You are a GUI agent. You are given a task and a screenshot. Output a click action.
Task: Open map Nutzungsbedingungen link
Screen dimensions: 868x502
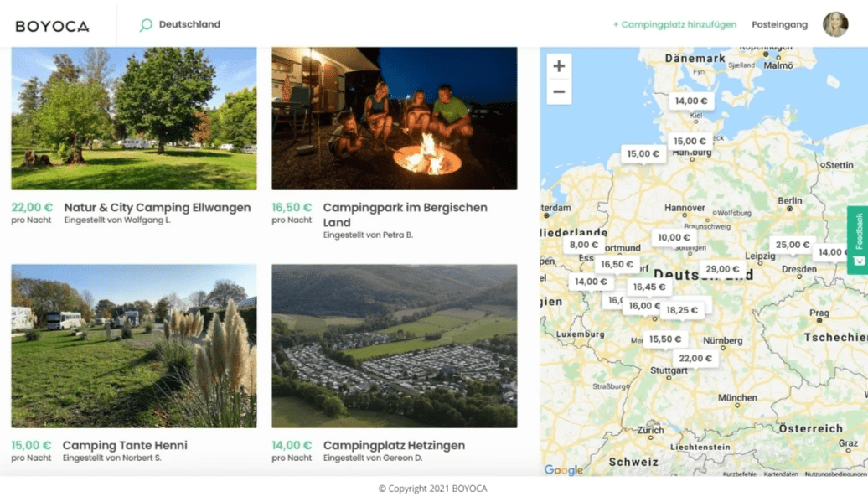[x=836, y=474]
